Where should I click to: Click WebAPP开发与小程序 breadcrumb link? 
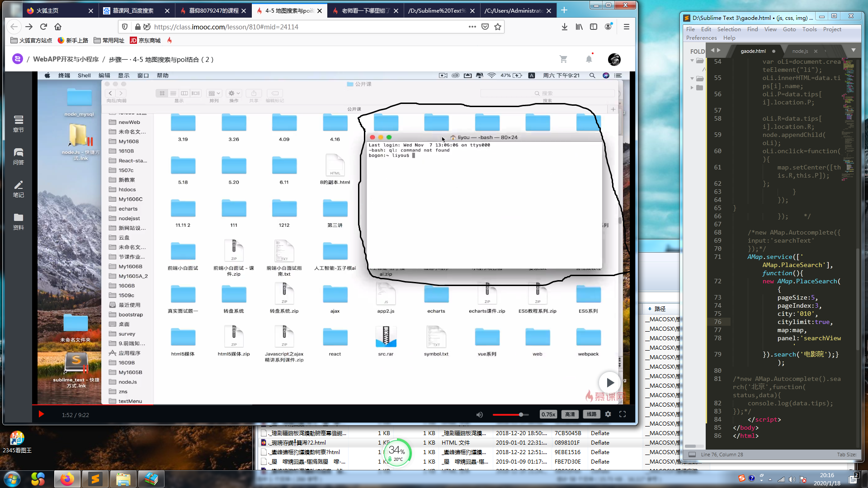point(66,59)
